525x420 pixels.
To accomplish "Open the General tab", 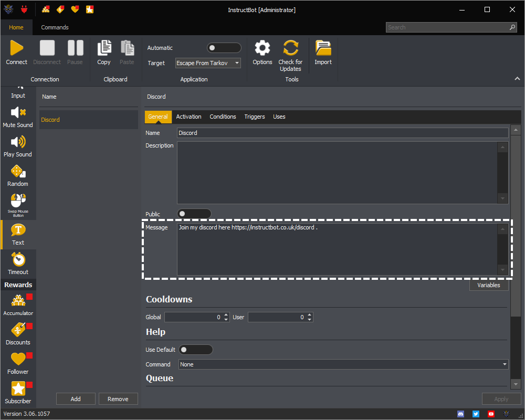I will (158, 117).
